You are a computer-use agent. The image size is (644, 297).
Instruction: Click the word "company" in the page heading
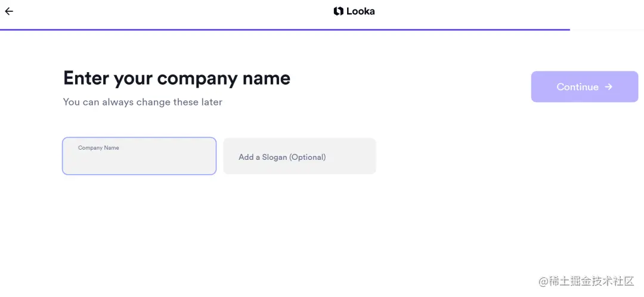click(x=197, y=78)
